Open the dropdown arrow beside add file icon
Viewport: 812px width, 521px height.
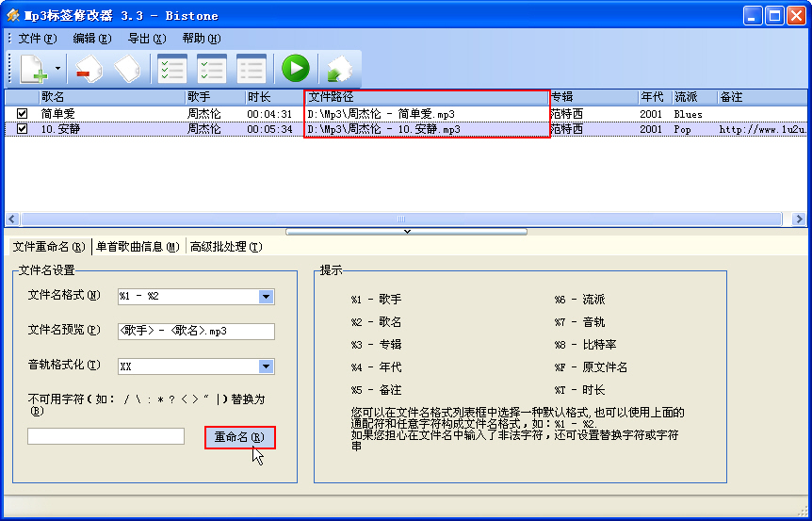[57, 69]
